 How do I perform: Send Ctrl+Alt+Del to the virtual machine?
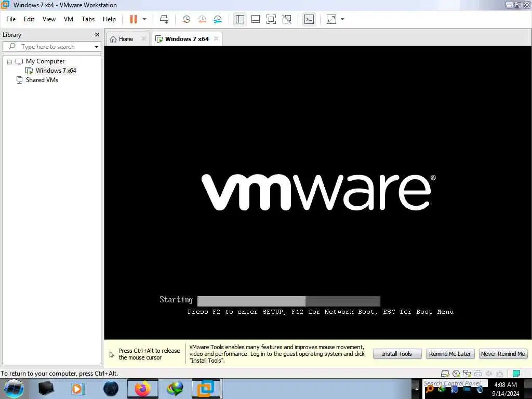(164, 19)
